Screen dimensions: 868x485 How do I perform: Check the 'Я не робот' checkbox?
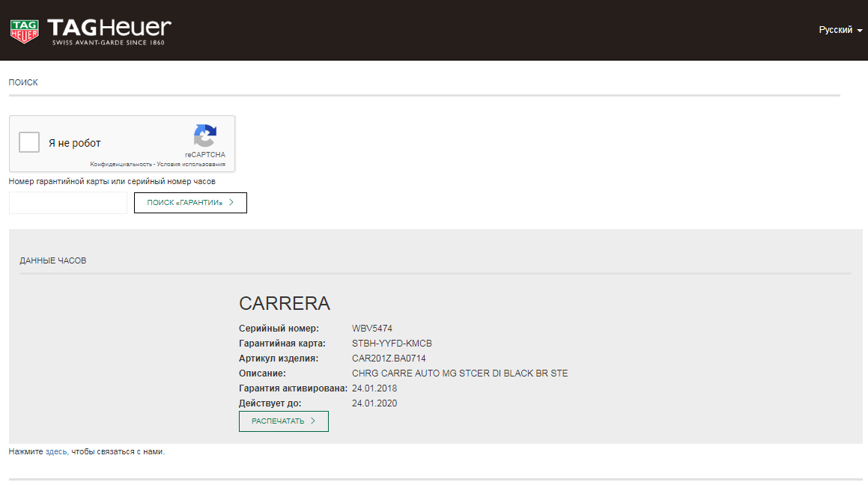[29, 142]
